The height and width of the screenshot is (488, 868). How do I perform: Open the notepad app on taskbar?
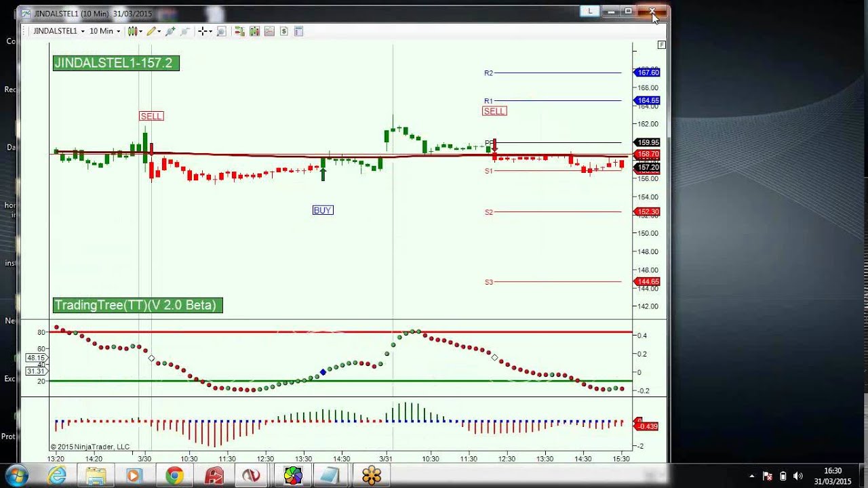pyautogui.click(x=330, y=476)
